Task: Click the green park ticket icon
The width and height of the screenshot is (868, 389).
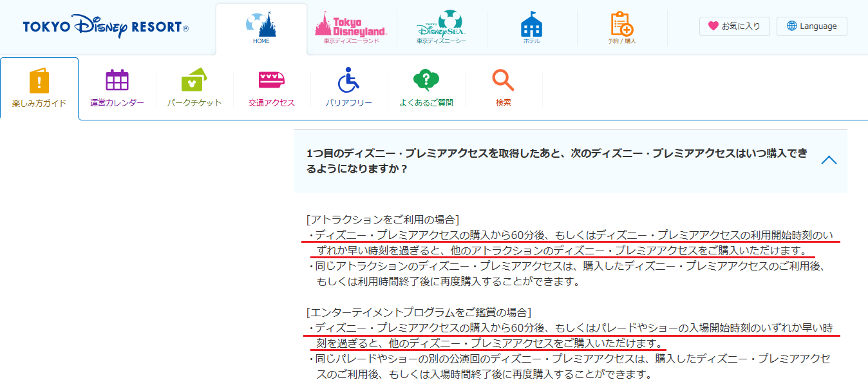Action: (x=194, y=81)
